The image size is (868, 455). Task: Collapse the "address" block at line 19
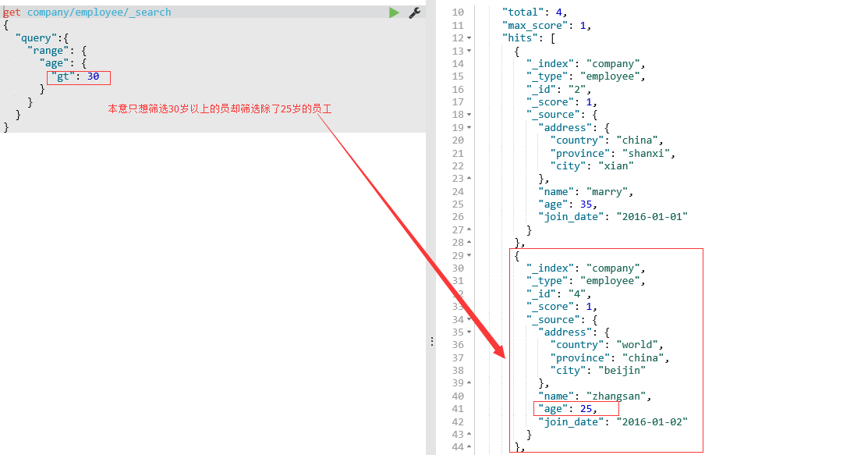point(469,127)
